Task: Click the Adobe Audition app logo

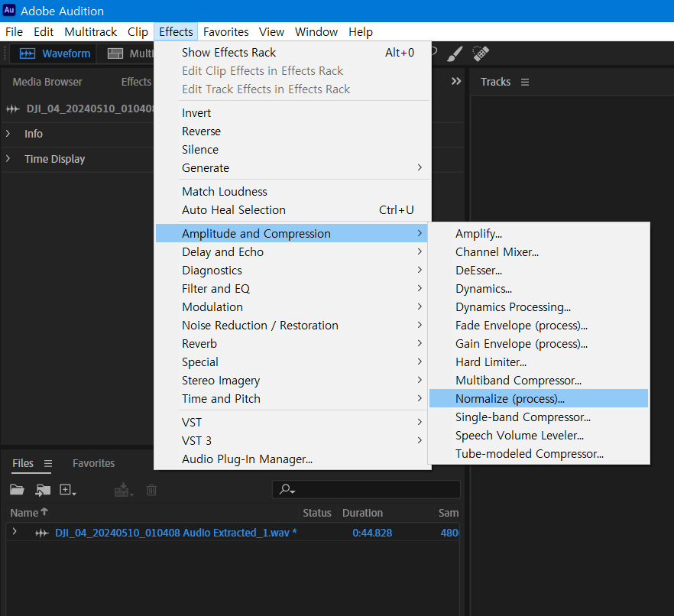Action: click(x=9, y=10)
